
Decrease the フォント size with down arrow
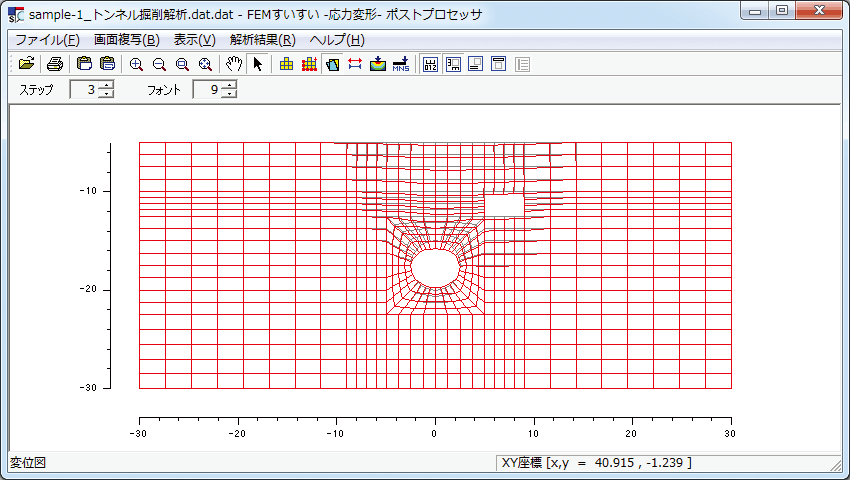(230, 94)
